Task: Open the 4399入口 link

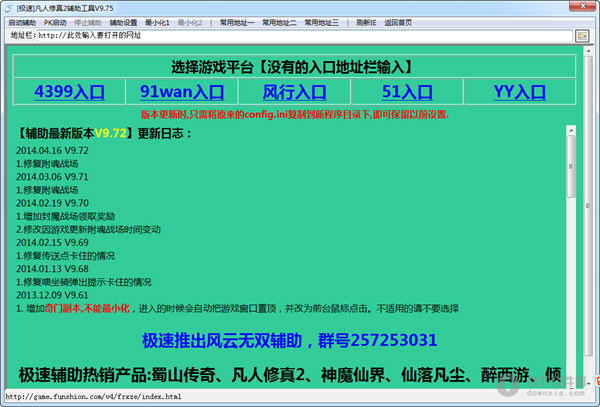Action: point(69,92)
